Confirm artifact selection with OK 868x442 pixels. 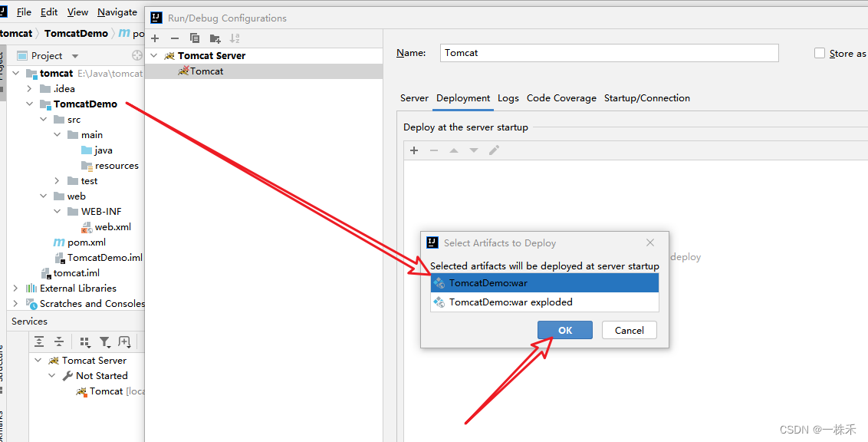point(564,330)
